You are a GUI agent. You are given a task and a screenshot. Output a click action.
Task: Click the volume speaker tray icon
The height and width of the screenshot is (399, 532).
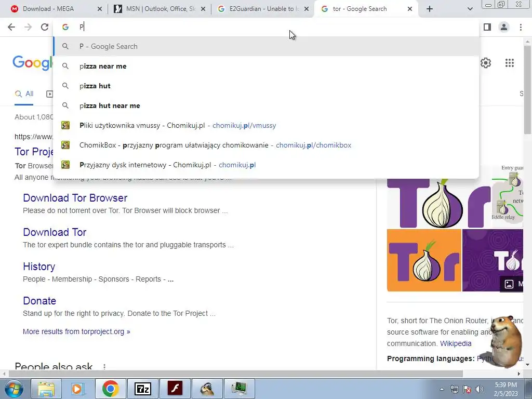point(480,389)
